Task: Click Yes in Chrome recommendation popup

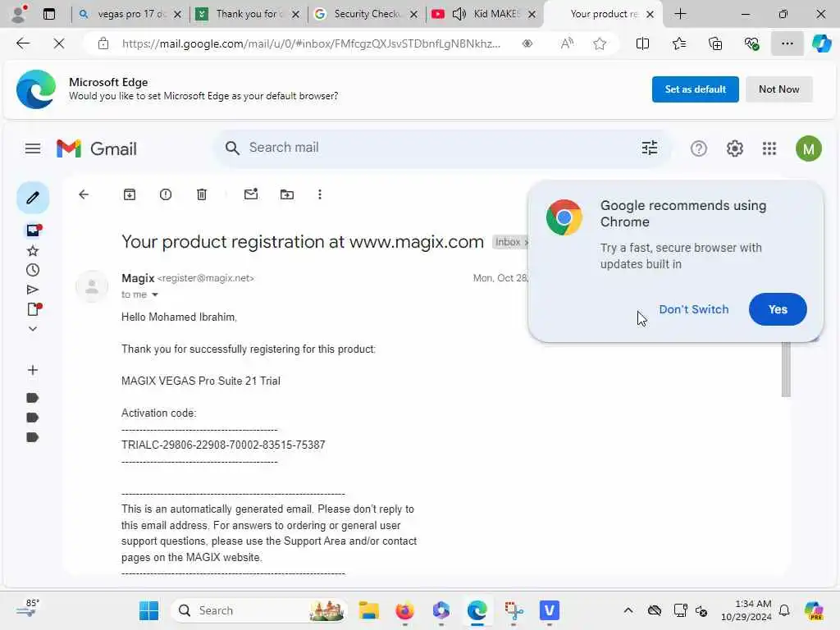Action: click(778, 309)
